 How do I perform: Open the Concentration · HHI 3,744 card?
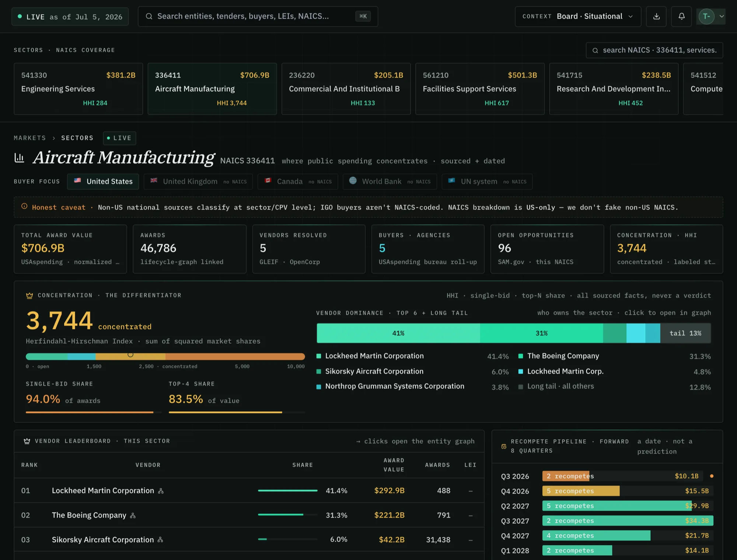point(666,249)
